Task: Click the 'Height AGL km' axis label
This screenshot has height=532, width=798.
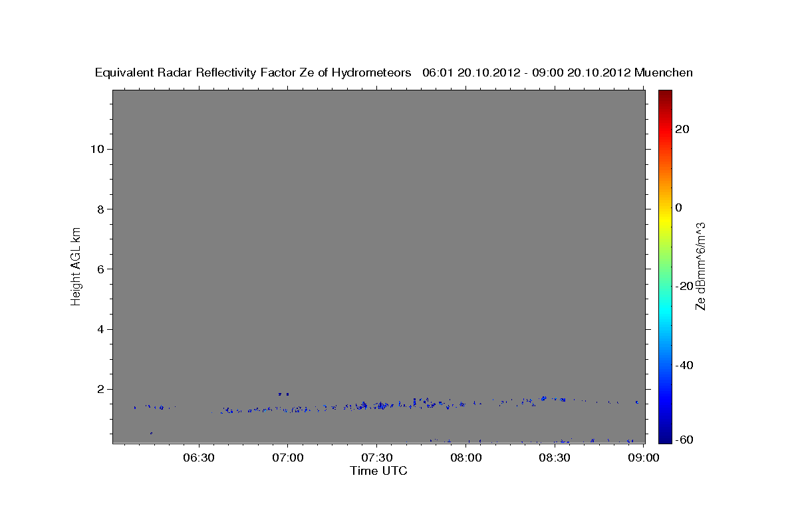Action: point(76,265)
